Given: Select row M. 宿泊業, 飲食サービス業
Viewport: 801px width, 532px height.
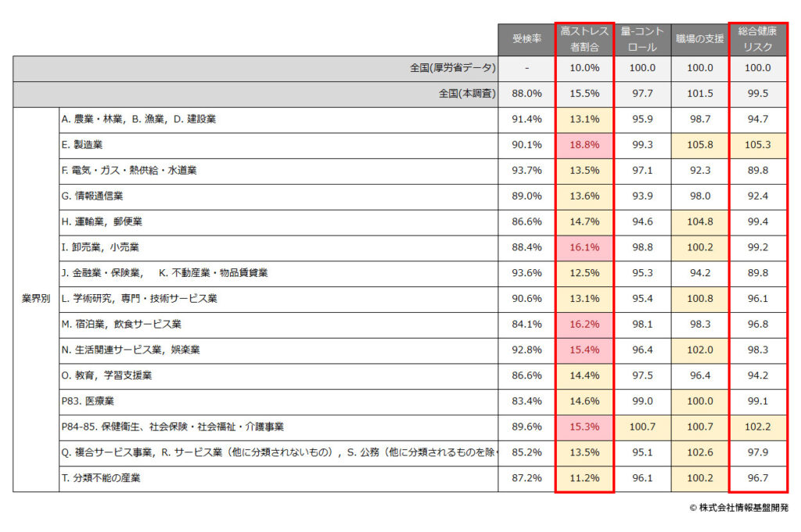Looking at the screenshot, I should (x=278, y=325).
